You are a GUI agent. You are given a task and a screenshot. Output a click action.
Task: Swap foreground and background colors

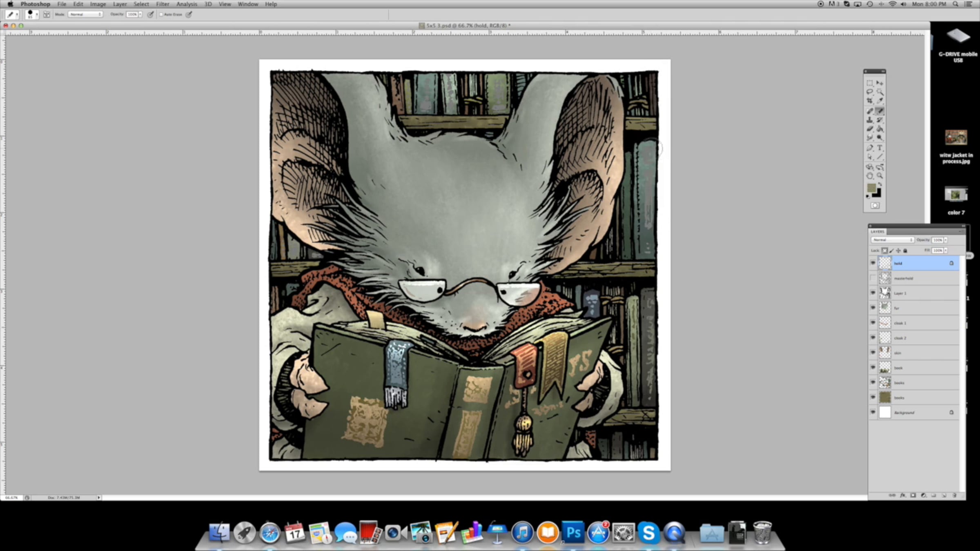tap(880, 184)
